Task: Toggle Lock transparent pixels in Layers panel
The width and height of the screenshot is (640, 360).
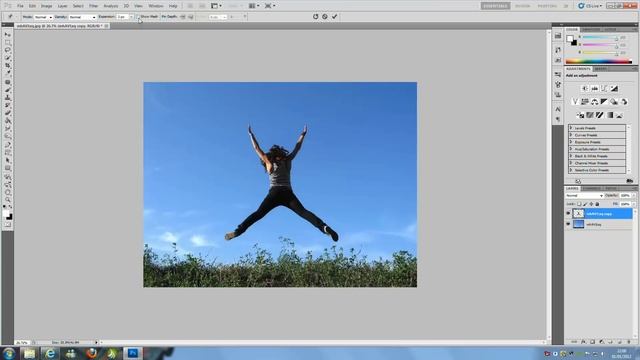Action: [579, 204]
